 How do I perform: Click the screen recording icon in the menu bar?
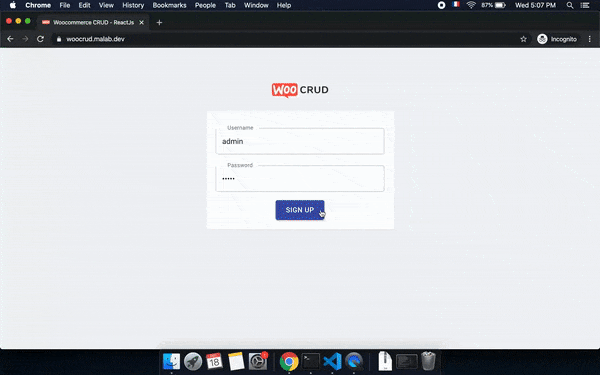coord(441,5)
